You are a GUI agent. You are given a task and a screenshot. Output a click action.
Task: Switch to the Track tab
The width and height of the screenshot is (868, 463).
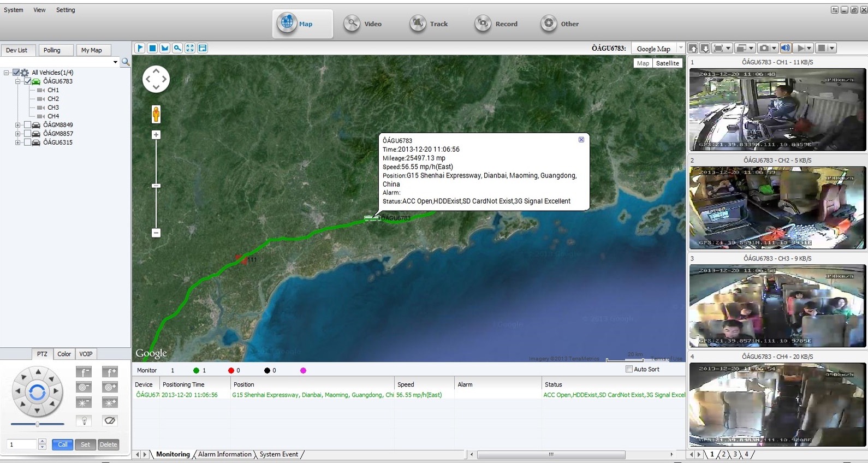tap(429, 24)
